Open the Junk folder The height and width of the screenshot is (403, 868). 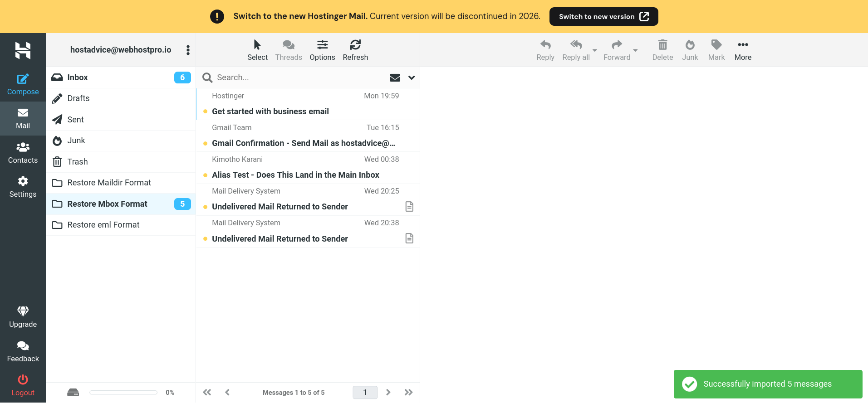click(121, 141)
